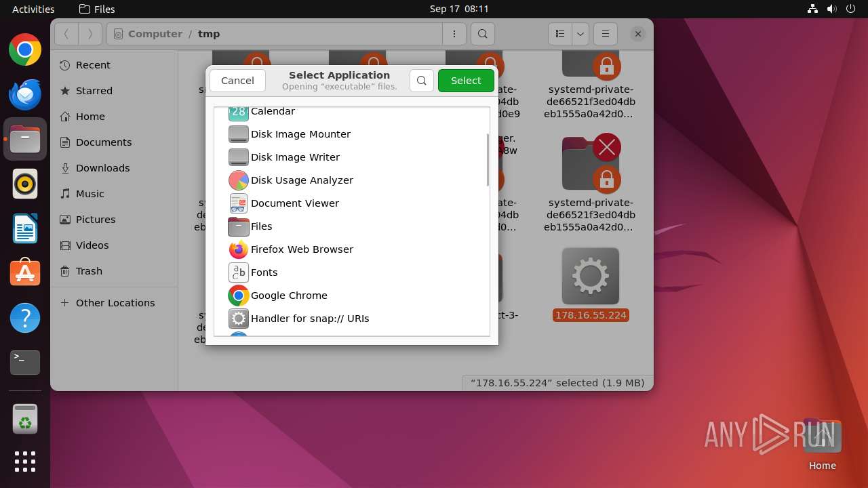The image size is (868, 488).
Task: Open Google Chrome from the dock
Action: pos(25,50)
